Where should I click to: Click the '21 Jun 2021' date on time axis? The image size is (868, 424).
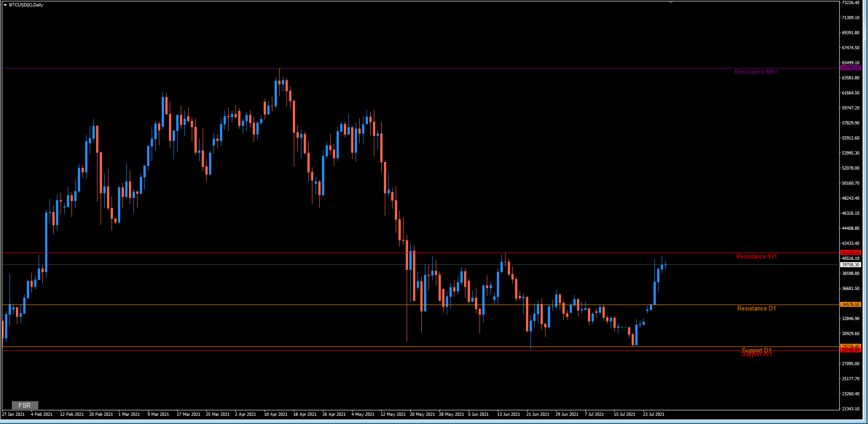coord(538,414)
